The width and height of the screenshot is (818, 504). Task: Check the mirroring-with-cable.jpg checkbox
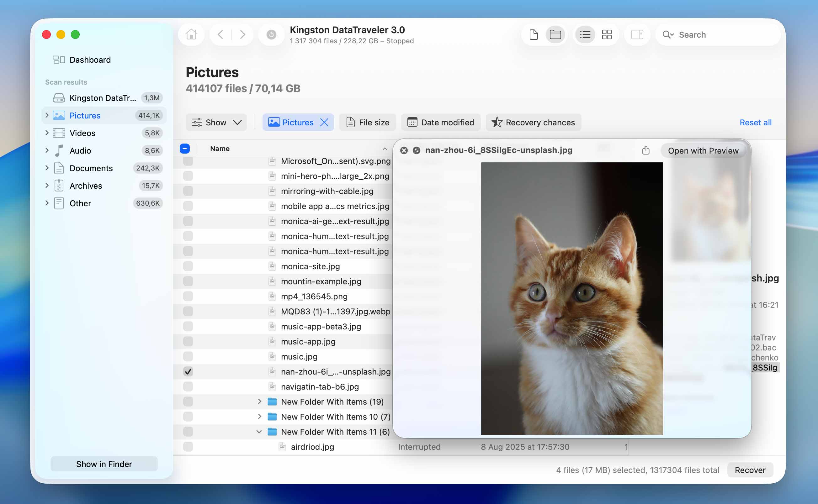tap(188, 191)
